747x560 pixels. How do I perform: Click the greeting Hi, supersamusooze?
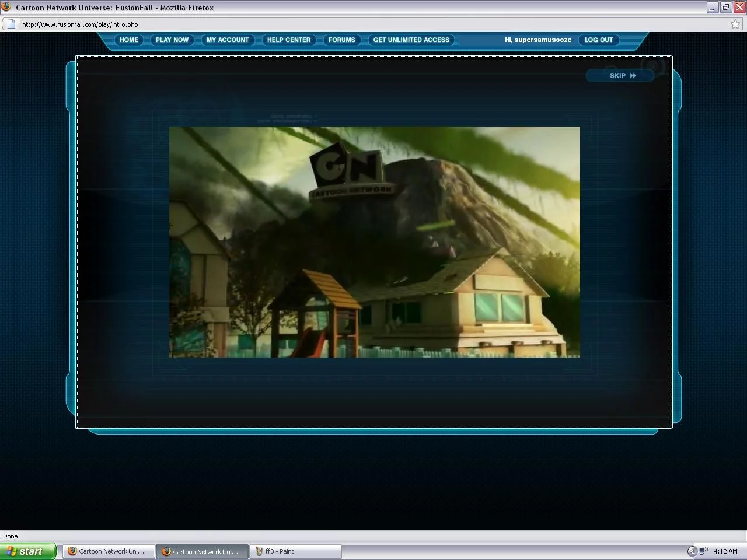coord(538,40)
